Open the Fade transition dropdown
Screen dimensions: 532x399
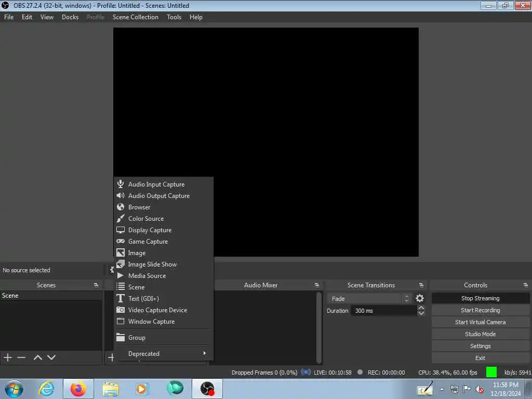click(369, 299)
